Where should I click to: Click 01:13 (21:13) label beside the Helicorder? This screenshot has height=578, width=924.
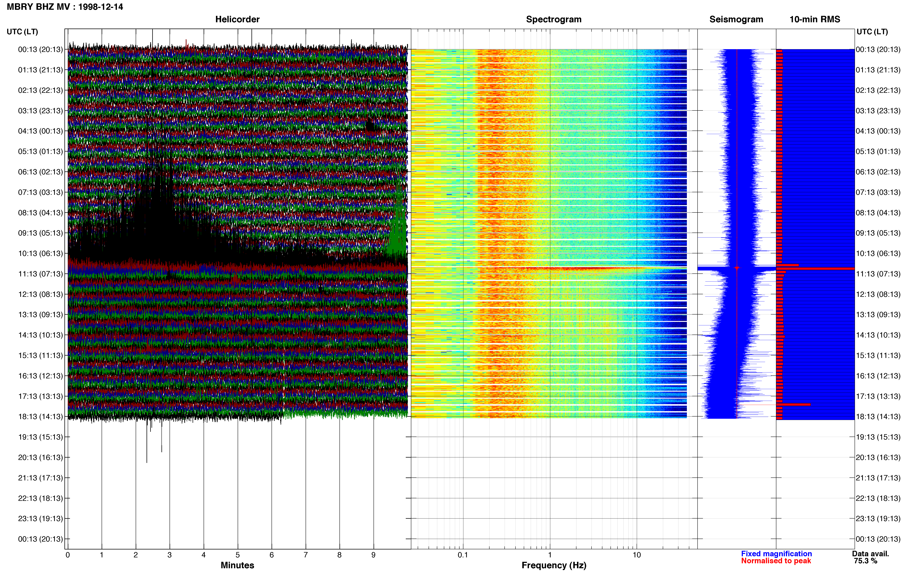[x=41, y=70]
